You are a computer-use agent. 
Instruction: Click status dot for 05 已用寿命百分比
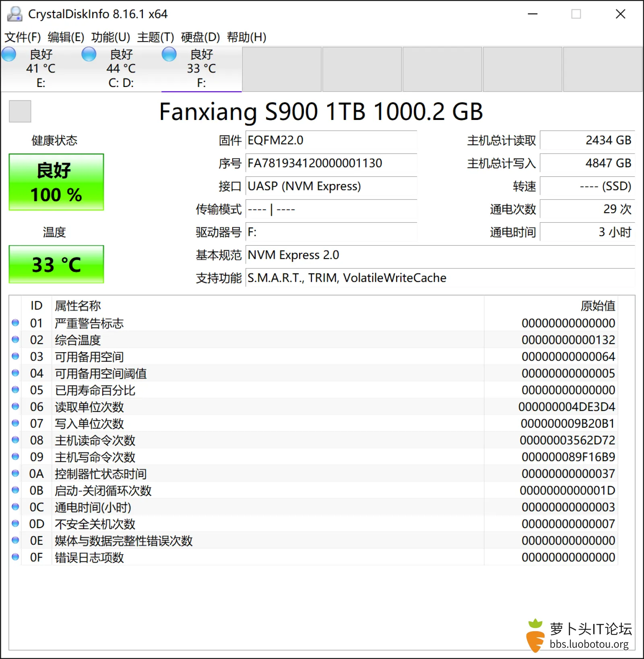(x=15, y=390)
